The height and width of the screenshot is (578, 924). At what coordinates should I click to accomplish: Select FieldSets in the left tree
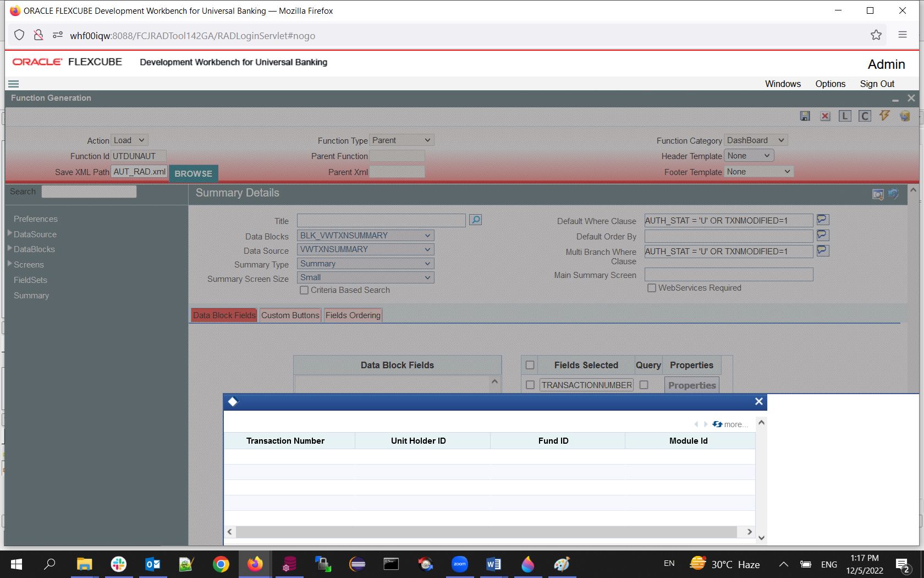coord(31,280)
